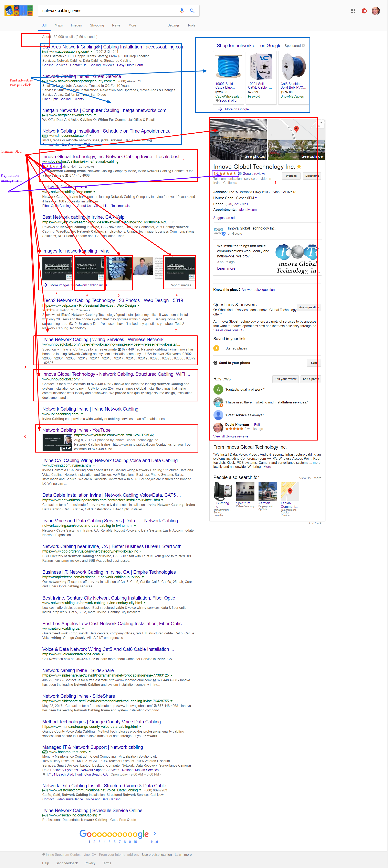Viewport: 388px width, 868px height.
Task: Open the 1000ft Solid Cat6a Blue product image
Action: [x=228, y=66]
